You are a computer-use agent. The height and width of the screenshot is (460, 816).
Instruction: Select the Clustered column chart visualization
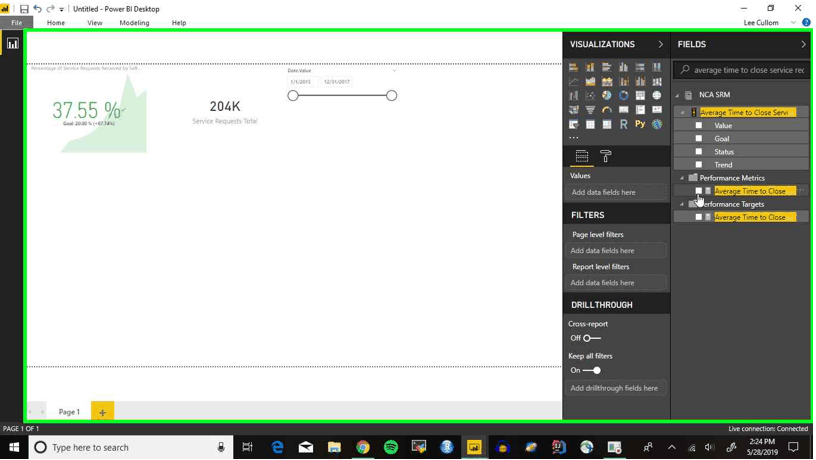623,67
